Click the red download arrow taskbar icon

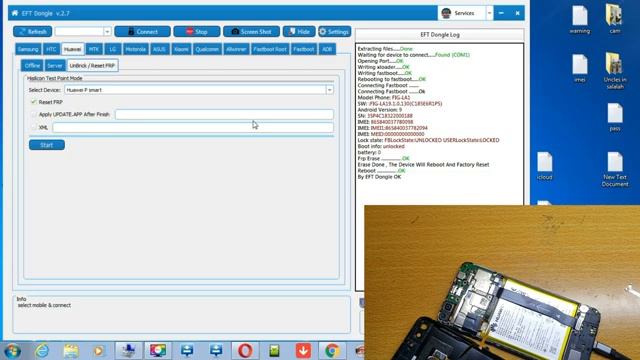tap(303, 351)
